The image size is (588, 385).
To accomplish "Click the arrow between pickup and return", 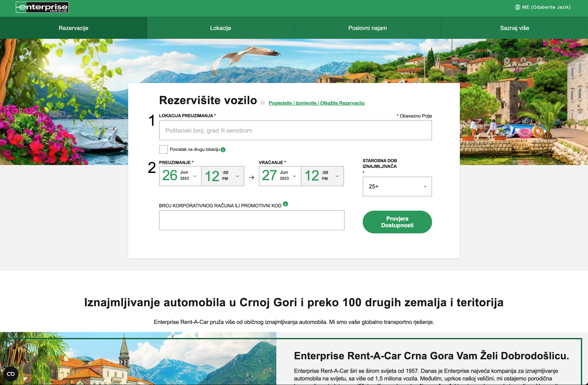I will [x=251, y=178].
